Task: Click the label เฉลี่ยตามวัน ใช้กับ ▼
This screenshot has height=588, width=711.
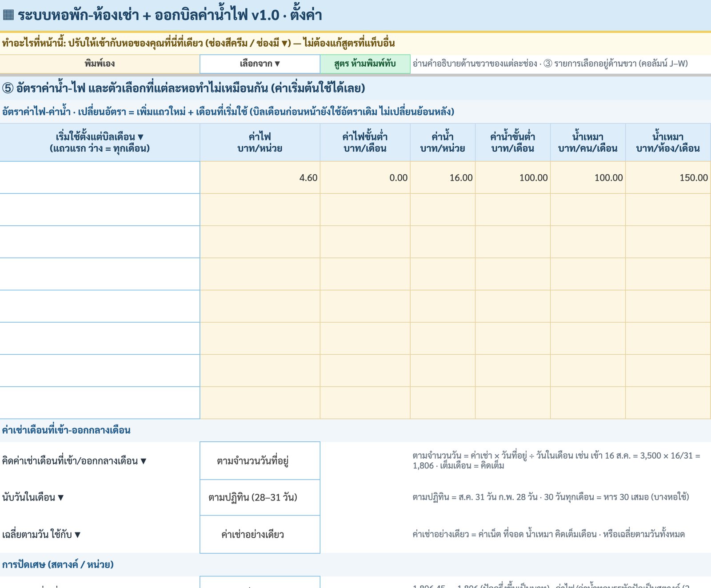Action: (41, 534)
